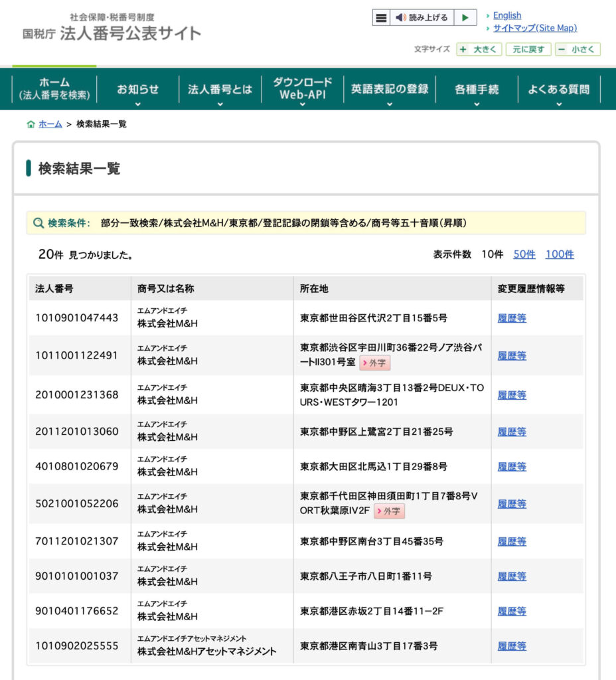Open the 各種手続 menu
This screenshot has height=680, width=616.
pos(477,89)
